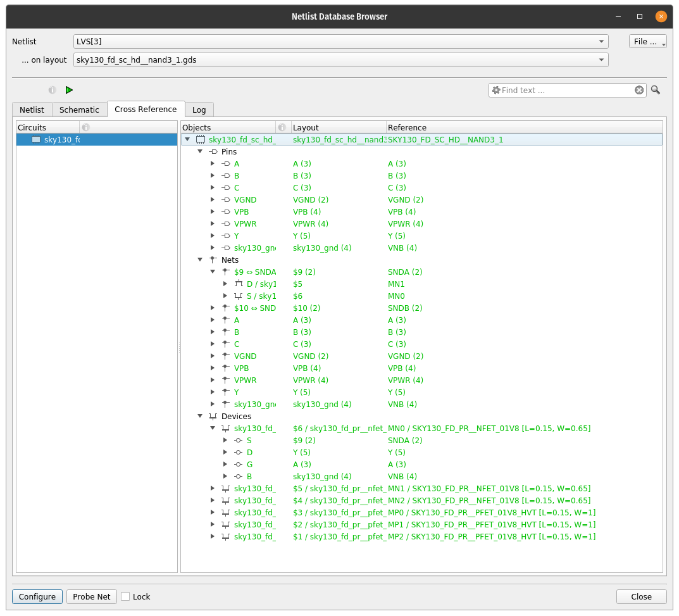Click the transistor icon of device MN0
The height and width of the screenshot is (616, 679).
point(226,429)
